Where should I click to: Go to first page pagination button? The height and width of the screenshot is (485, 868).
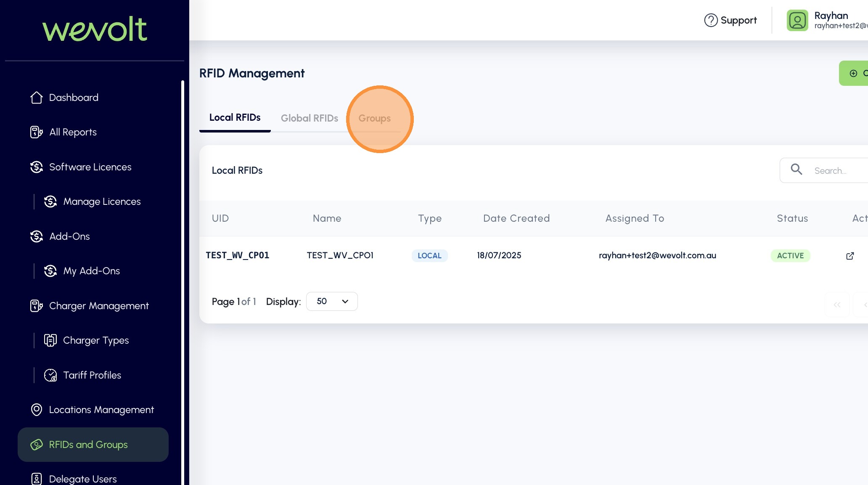coord(837,305)
